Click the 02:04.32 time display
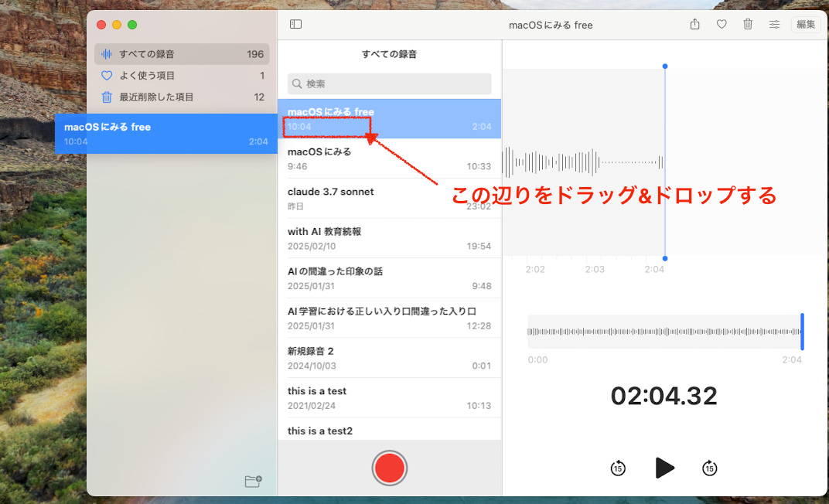The height and width of the screenshot is (504, 829). point(664,396)
